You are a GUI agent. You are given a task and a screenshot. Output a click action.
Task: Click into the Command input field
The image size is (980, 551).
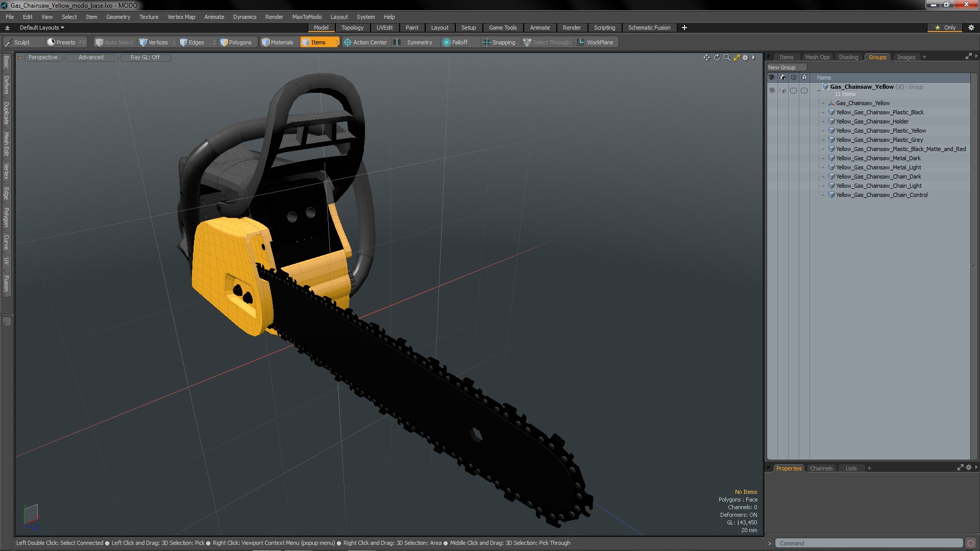coord(869,543)
